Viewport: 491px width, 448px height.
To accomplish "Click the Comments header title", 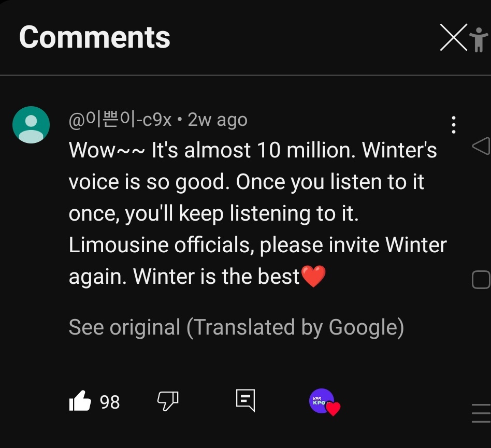I will coord(95,37).
